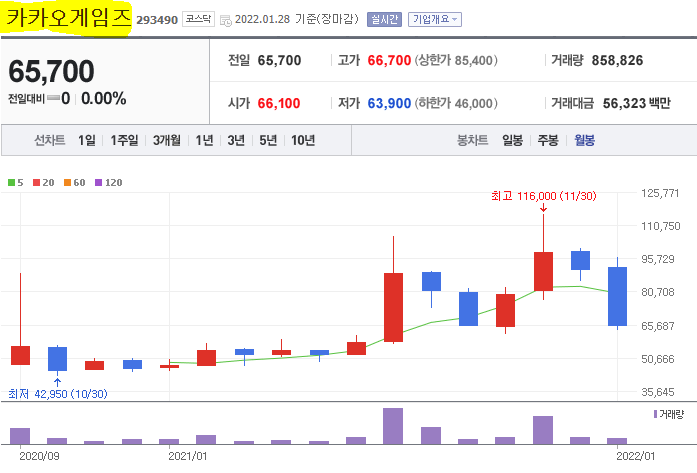Click the 최고 116,000 (11/30) annotation
This screenshot has height=473, width=697.
click(544, 196)
